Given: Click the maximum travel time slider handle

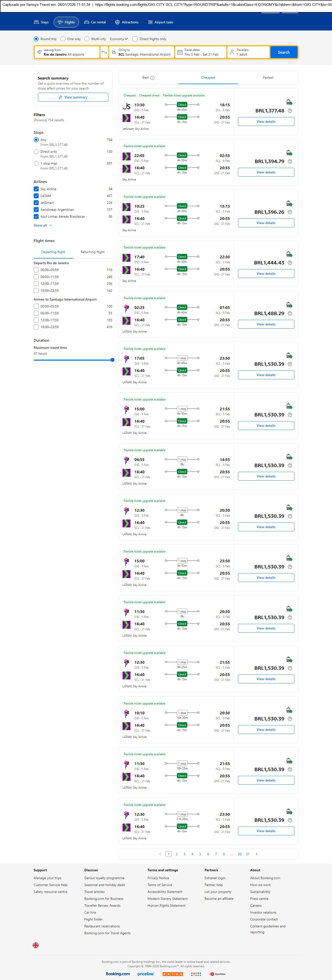Looking at the screenshot, I should coord(112,360).
